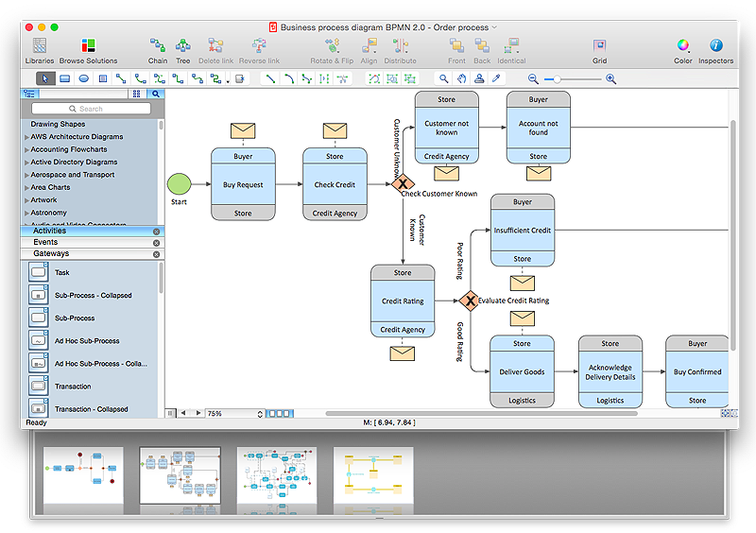The width and height of the screenshot is (756, 533).
Task: Expand Accounting Flowcharts category
Action: coord(27,149)
